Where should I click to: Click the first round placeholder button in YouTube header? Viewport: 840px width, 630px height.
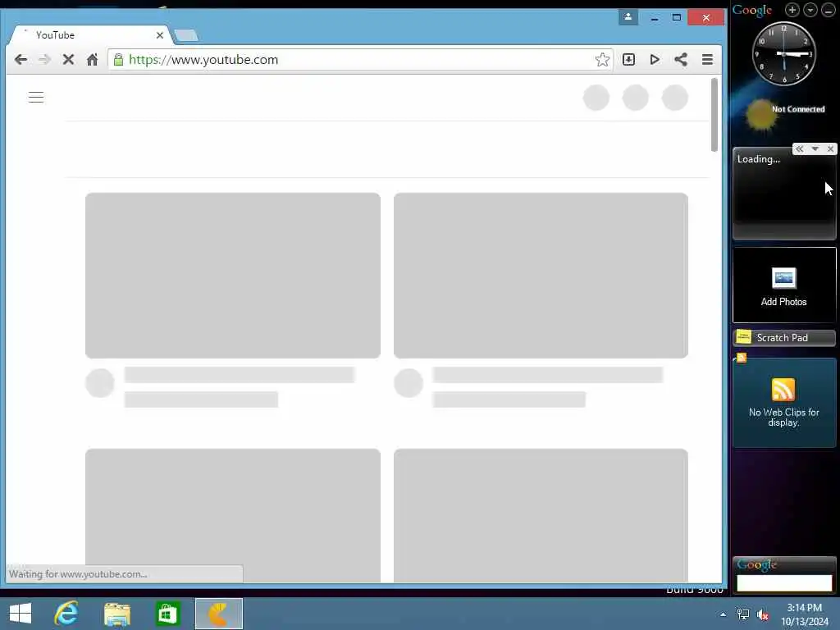coord(596,98)
